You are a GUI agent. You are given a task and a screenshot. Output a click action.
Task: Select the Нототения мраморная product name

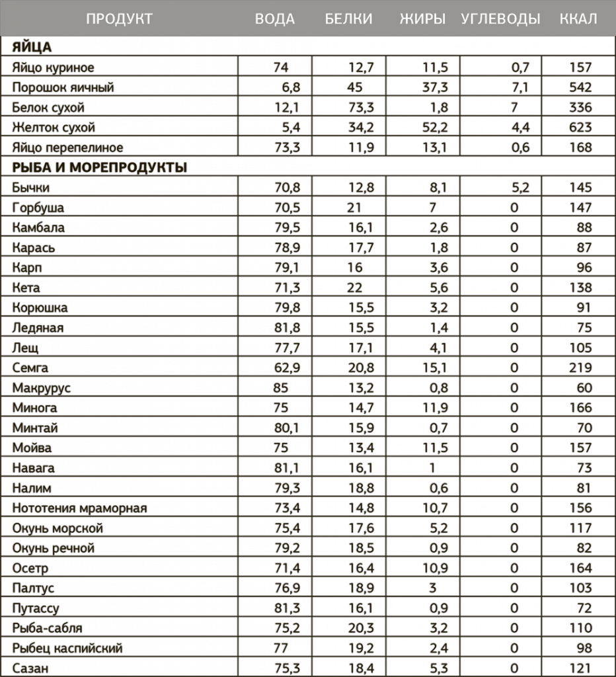[79, 508]
